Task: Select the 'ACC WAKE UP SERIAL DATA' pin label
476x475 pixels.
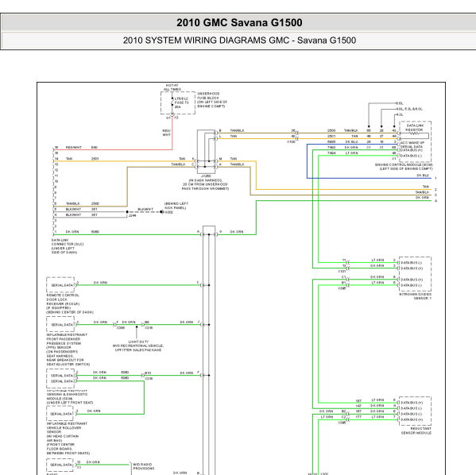Action: tap(413, 145)
